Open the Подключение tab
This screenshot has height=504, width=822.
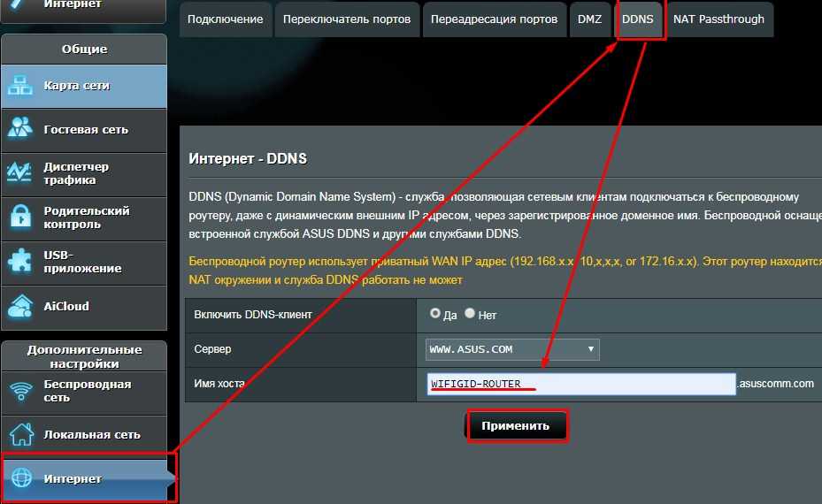tap(226, 19)
